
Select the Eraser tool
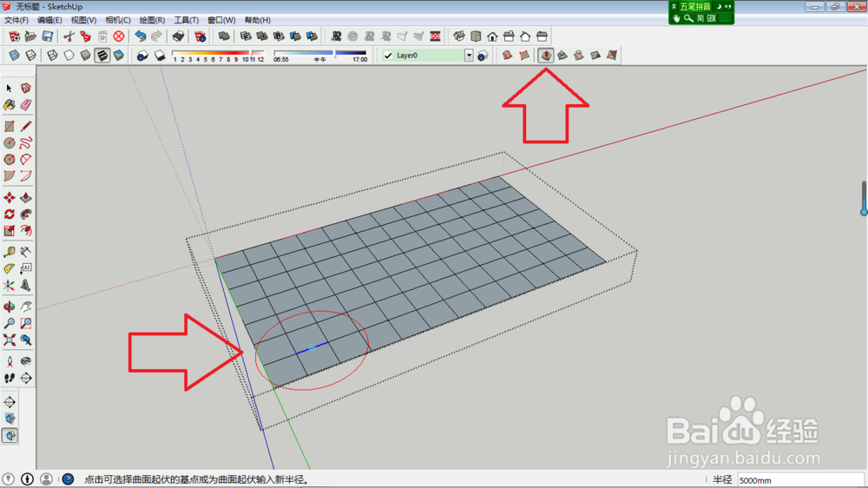pos(26,105)
